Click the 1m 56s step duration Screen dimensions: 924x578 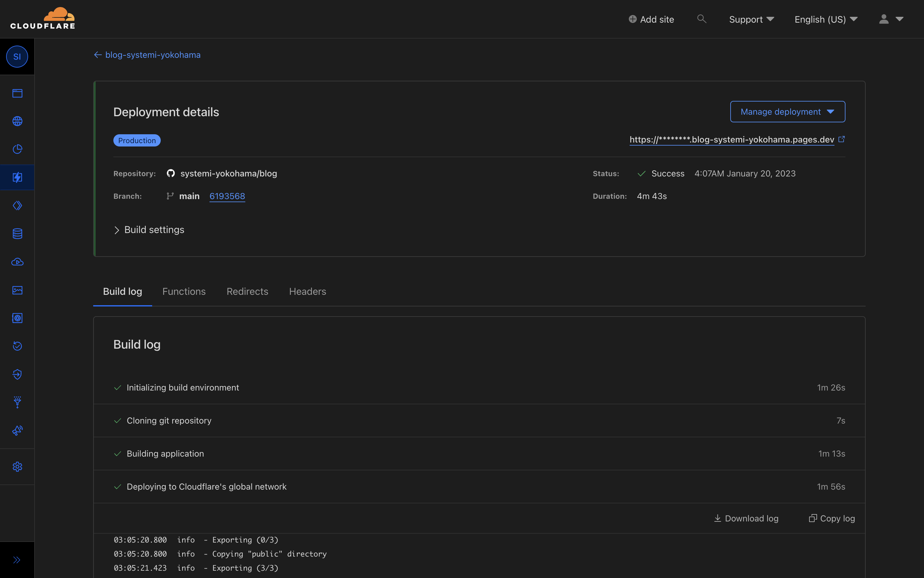click(831, 487)
